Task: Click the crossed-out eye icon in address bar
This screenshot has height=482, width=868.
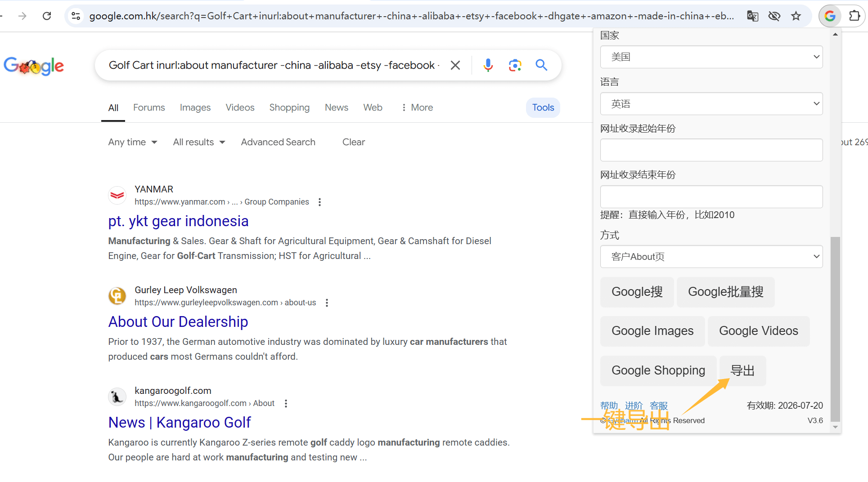Action: pos(774,16)
